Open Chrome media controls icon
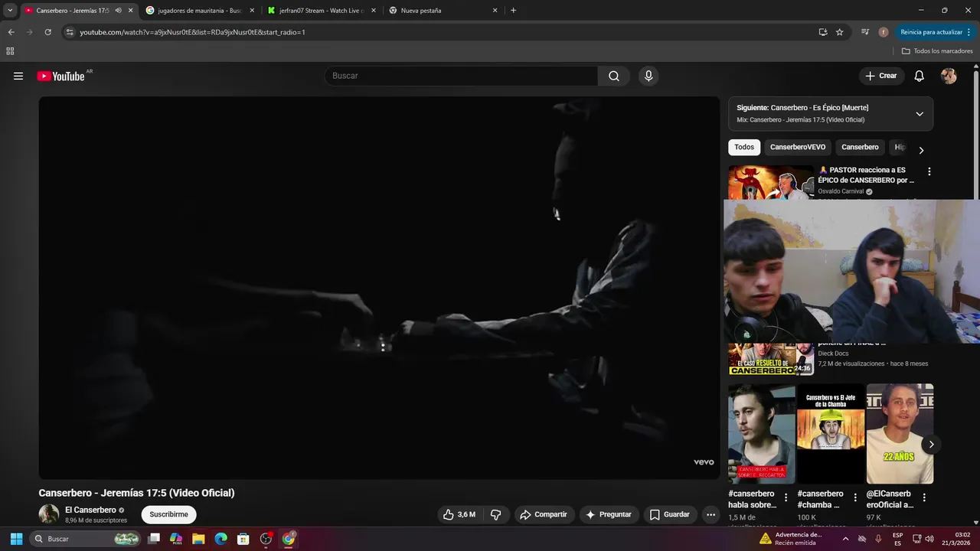Screen dimensions: 980x551 pyautogui.click(x=865, y=32)
